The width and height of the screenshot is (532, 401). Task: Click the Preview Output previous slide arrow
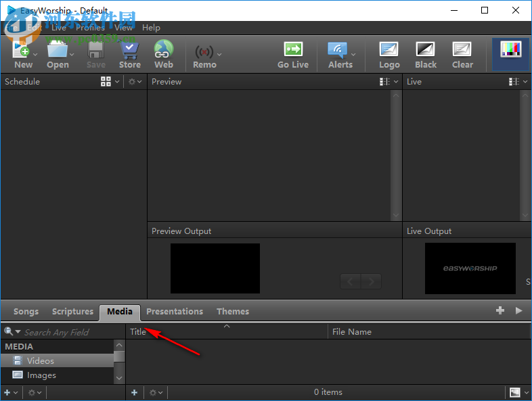[x=350, y=281]
